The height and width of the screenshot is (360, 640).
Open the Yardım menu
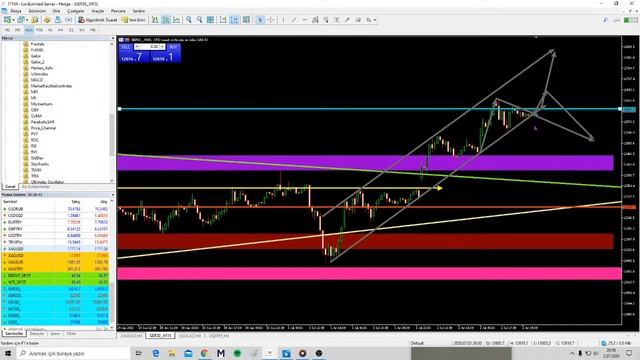(139, 11)
